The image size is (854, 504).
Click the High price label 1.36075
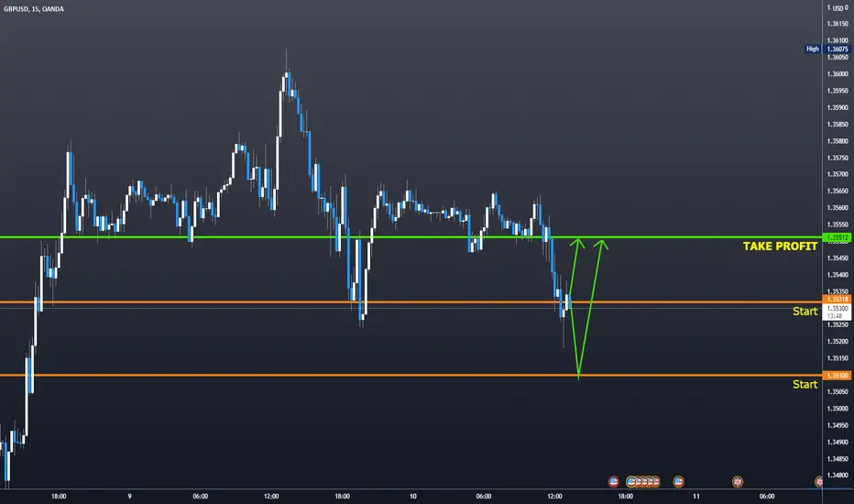[838, 49]
